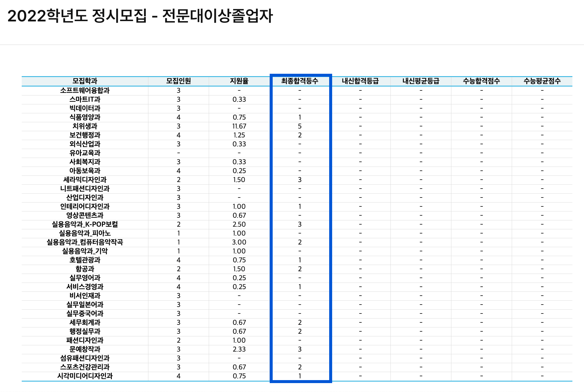Select the 사회복지과 department cell

point(85,162)
